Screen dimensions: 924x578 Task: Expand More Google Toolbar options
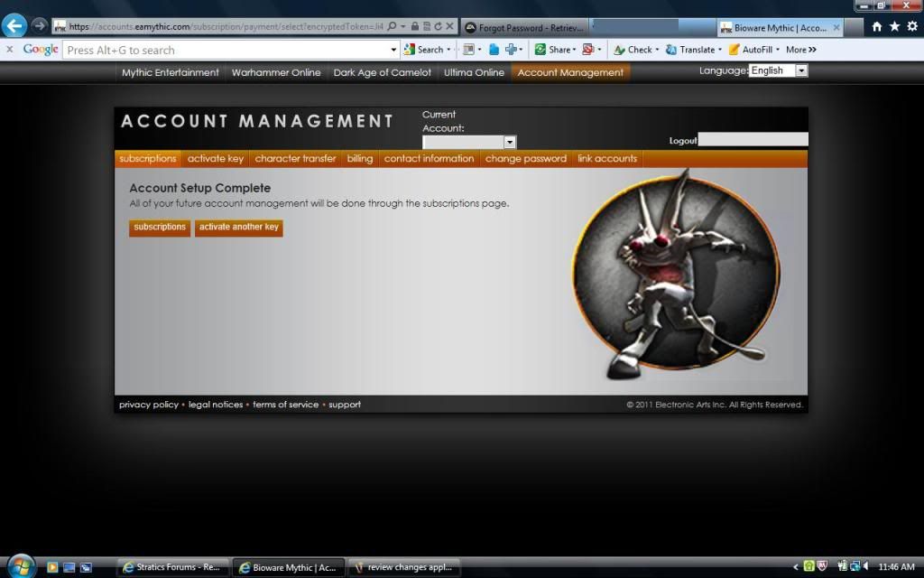click(801, 50)
